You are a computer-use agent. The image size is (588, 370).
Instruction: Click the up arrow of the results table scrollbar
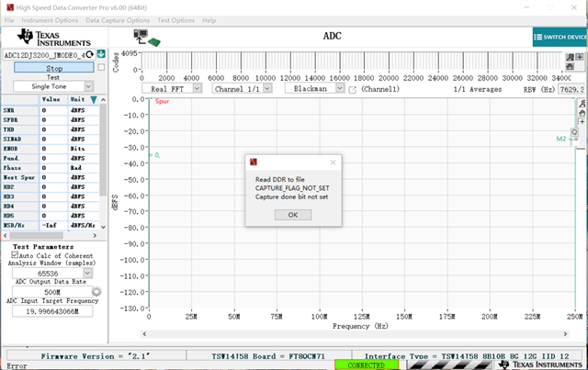[103, 100]
